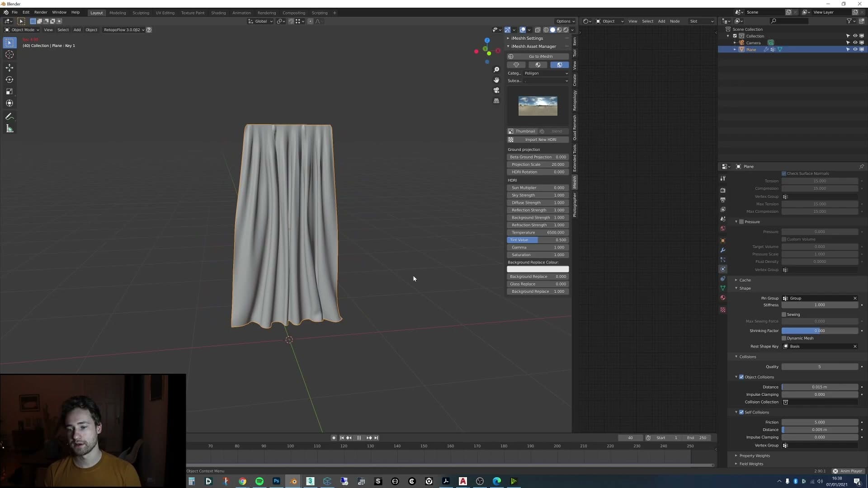
Task: Open the Photographer sidebar tab
Action: [575, 205]
